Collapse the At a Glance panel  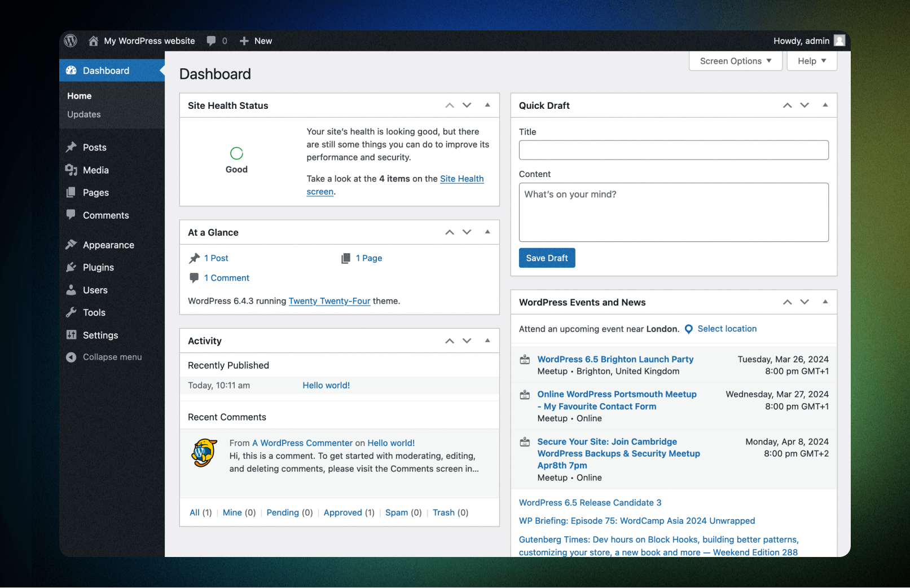click(487, 232)
